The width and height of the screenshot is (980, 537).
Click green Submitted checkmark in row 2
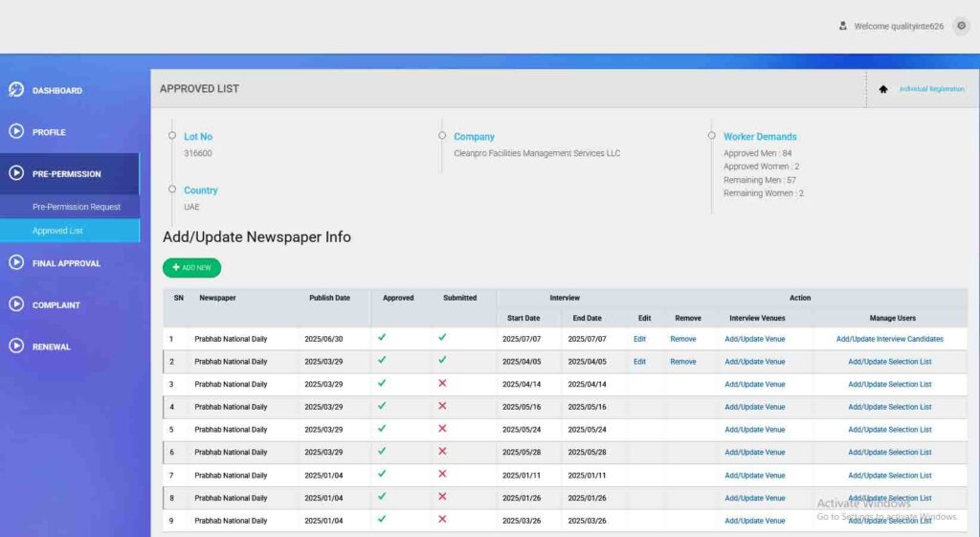(x=442, y=361)
